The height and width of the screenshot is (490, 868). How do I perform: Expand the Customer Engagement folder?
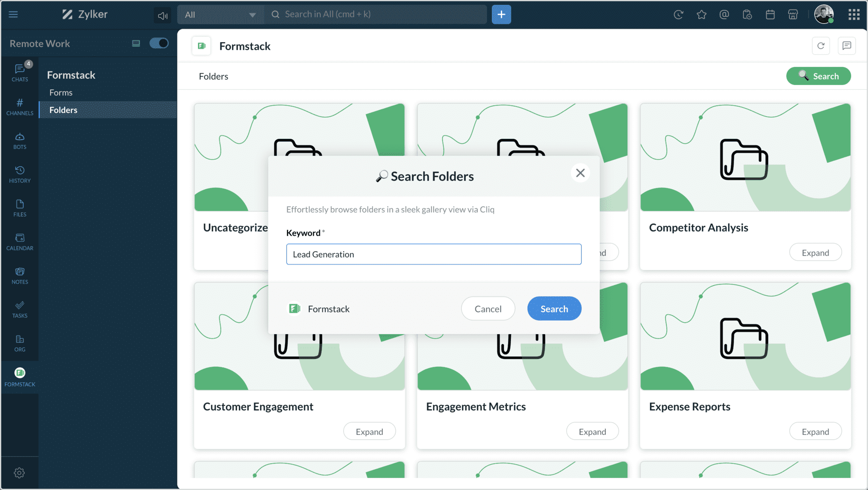coord(369,431)
